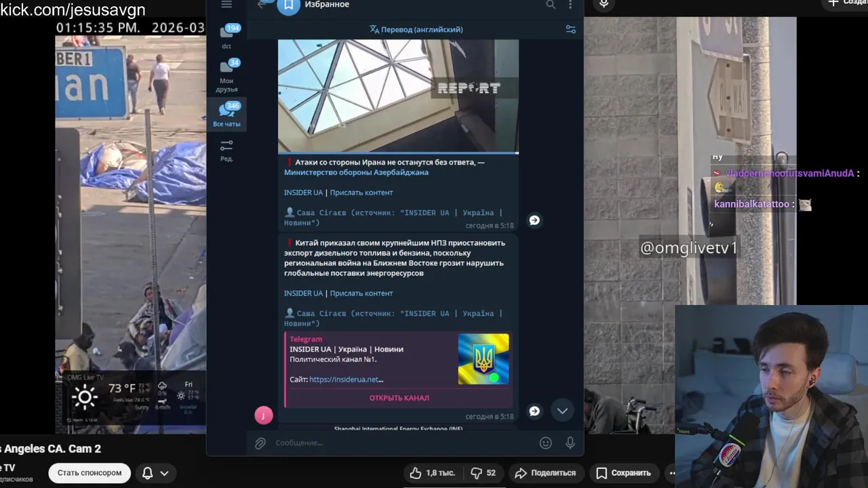
Task: Forward the Iran attacks message
Action: click(534, 220)
